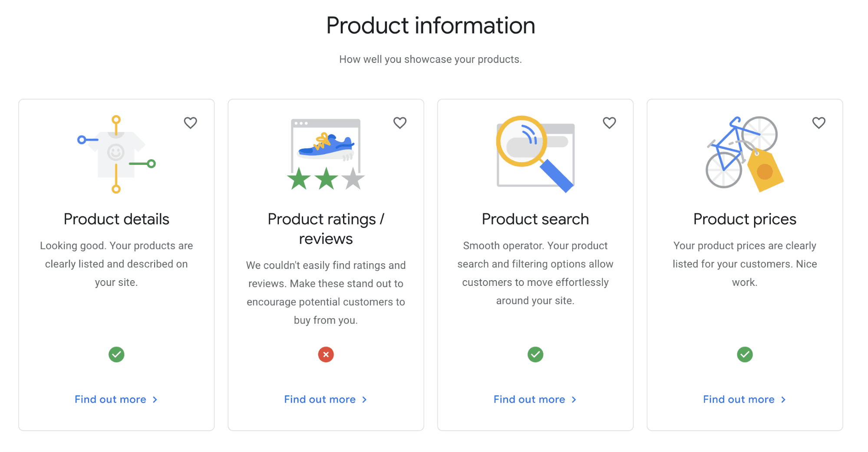Favorite the Product details card heart

(x=190, y=123)
